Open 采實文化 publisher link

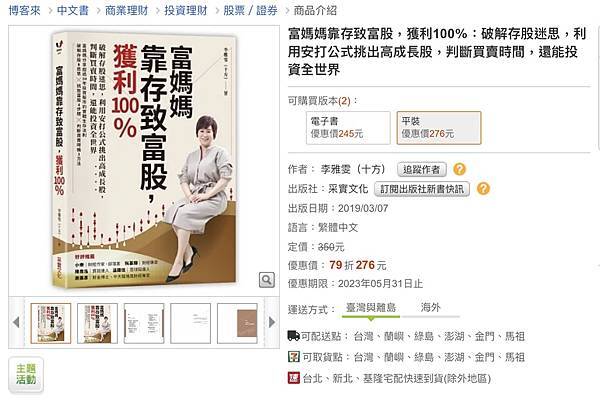tap(348, 189)
